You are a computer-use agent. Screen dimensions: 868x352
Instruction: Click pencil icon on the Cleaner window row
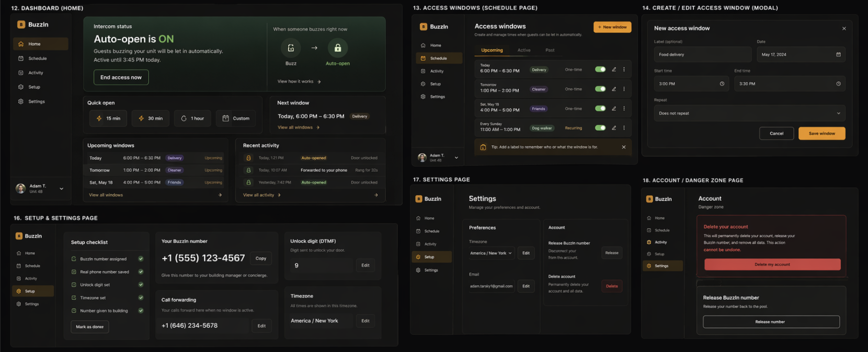[x=614, y=89]
